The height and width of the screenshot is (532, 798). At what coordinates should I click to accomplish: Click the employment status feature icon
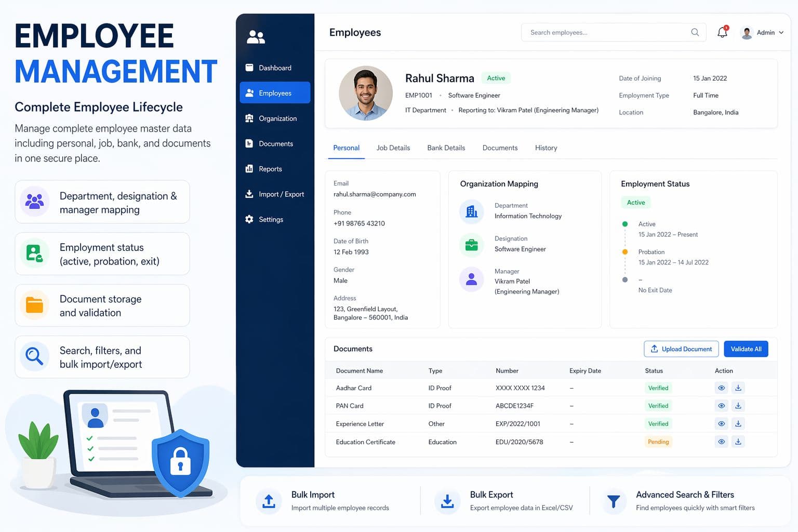point(35,253)
